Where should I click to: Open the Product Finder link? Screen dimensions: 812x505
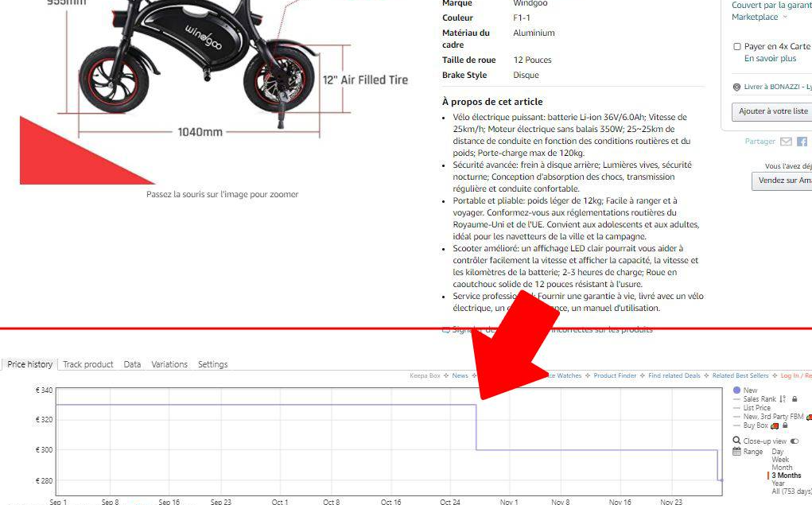[x=615, y=375]
